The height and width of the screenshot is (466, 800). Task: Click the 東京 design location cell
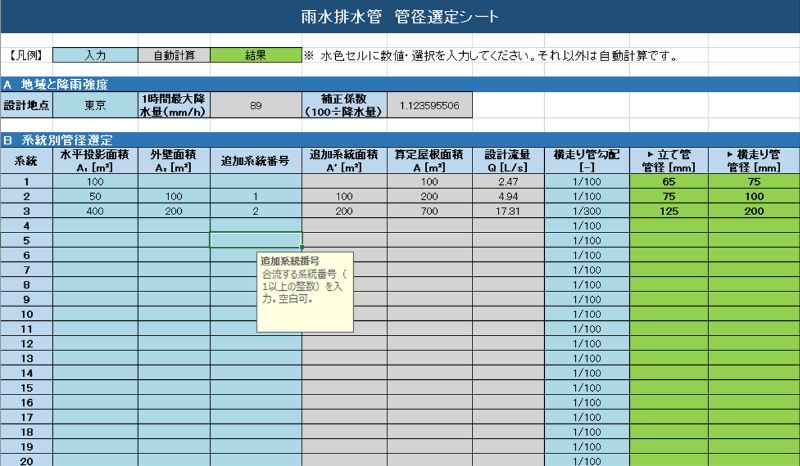pyautogui.click(x=94, y=104)
